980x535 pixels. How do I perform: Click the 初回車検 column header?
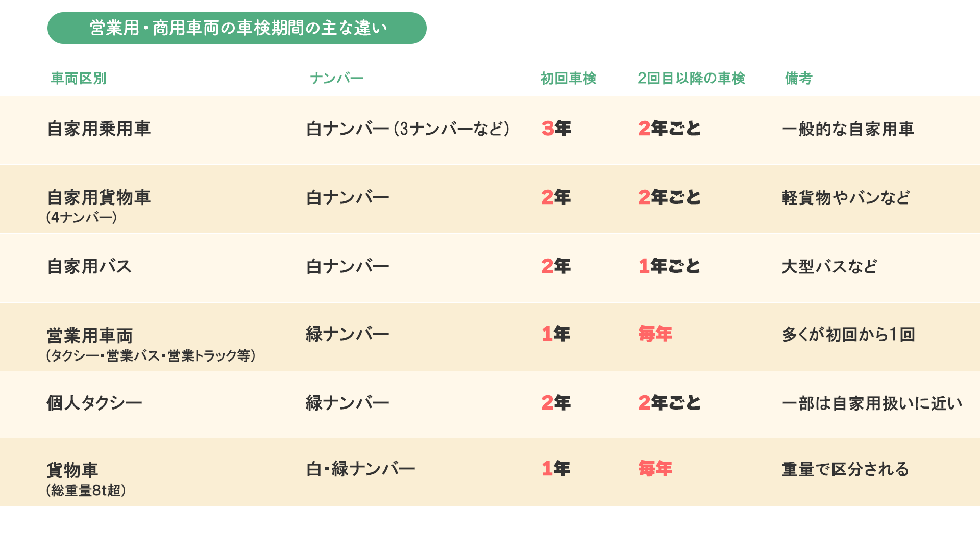569,78
